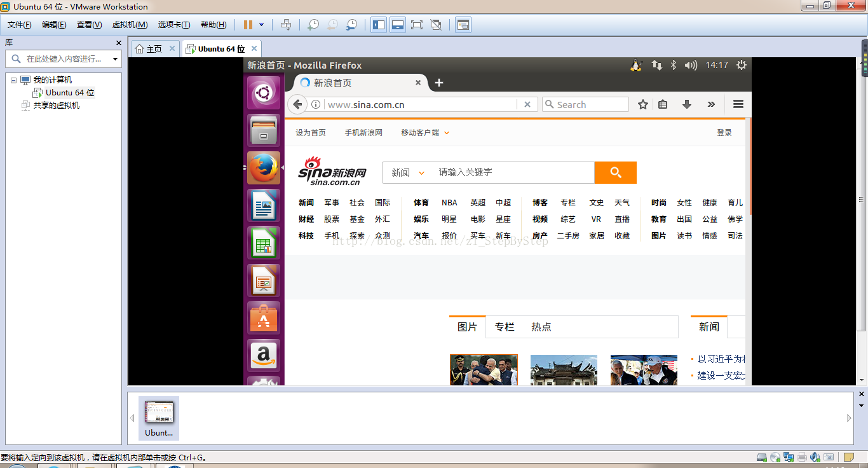
Task: Close the library panel
Action: point(118,43)
